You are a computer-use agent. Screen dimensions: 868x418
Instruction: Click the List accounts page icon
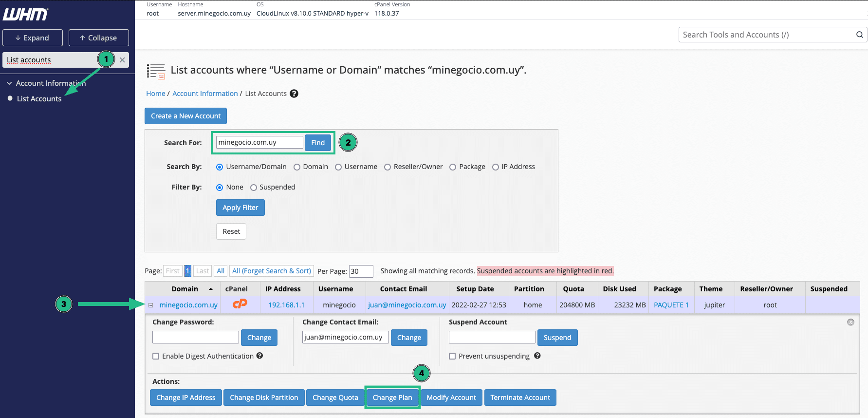156,71
